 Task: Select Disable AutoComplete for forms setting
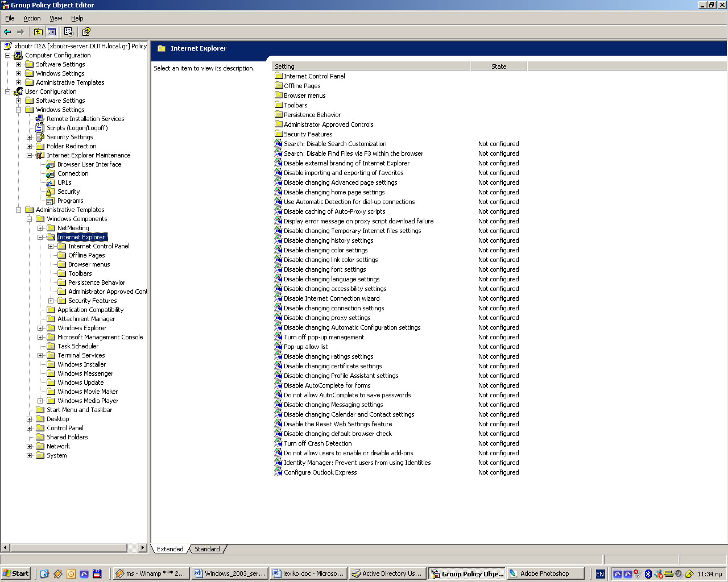327,385
